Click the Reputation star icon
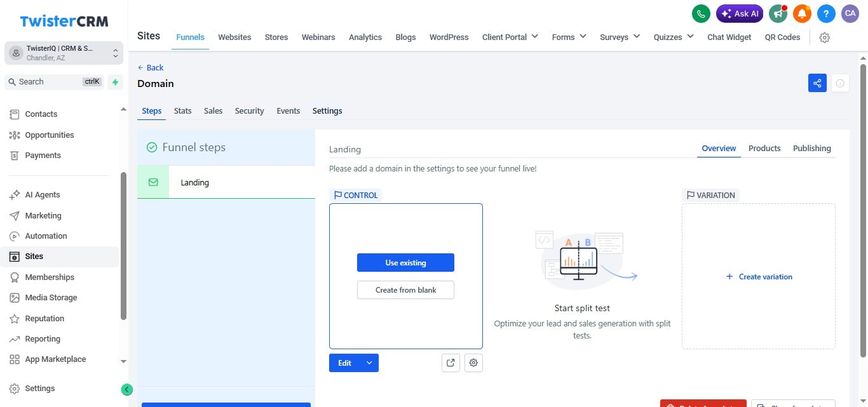The image size is (868, 407). tap(15, 319)
